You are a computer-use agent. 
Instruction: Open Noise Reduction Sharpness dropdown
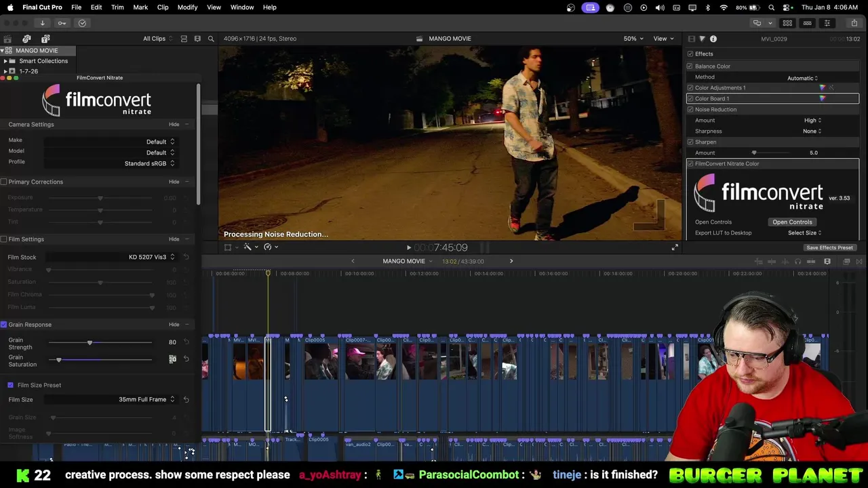point(812,131)
